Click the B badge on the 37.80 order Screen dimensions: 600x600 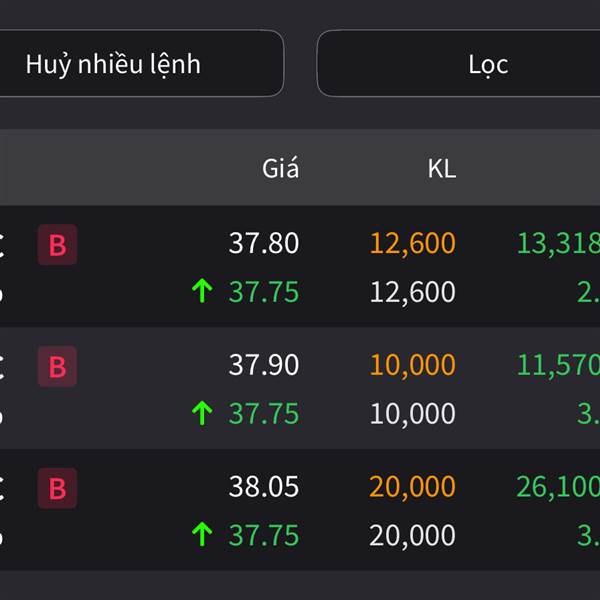[x=57, y=245]
